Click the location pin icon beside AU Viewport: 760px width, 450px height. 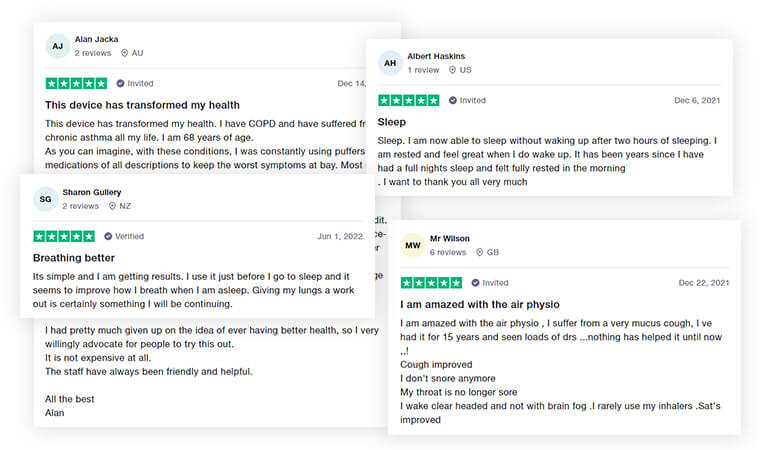tap(125, 52)
